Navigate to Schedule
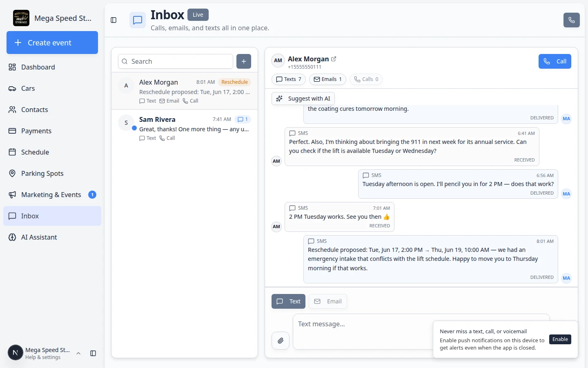Viewport: 588px width, 368px height. [x=52, y=152]
